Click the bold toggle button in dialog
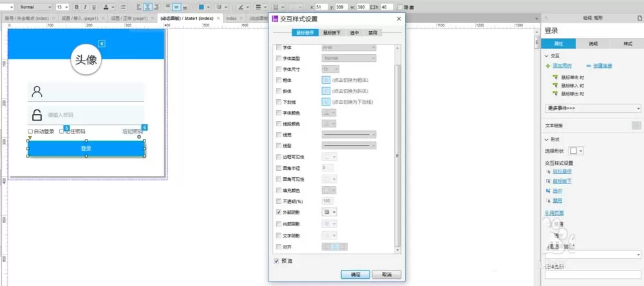The image size is (644, 286). point(326,80)
